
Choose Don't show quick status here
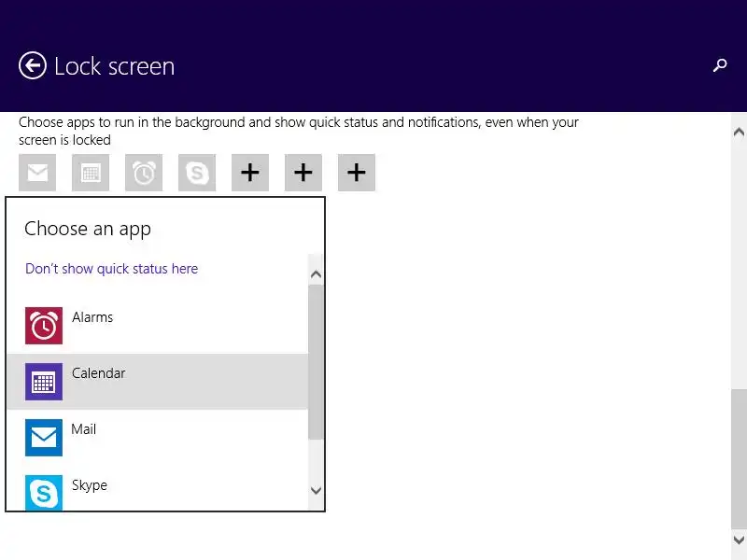pos(111,269)
